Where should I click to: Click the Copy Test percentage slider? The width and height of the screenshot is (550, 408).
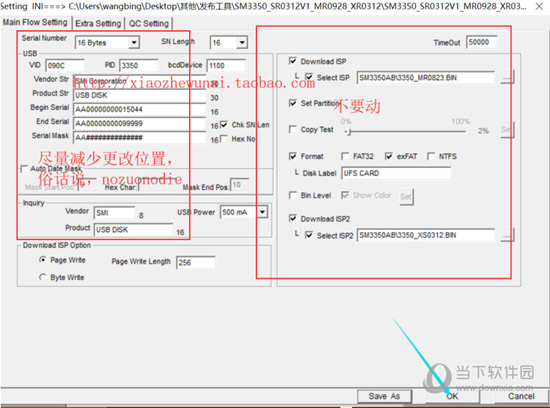(405, 132)
